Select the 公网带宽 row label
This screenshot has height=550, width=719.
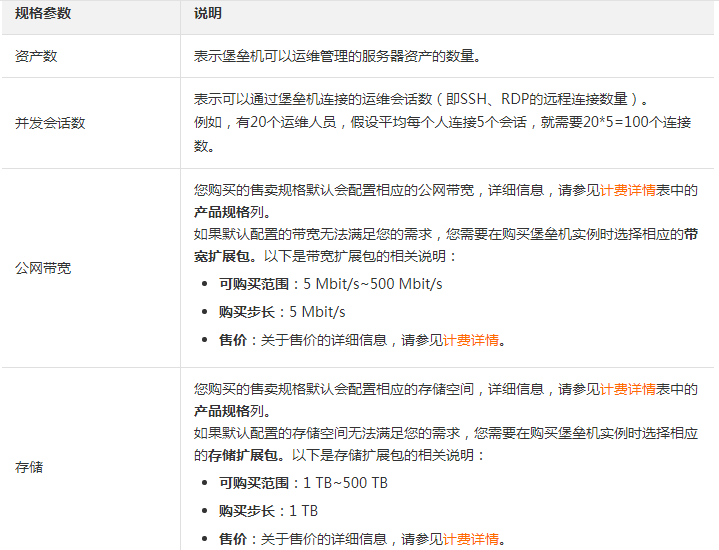(x=43, y=268)
